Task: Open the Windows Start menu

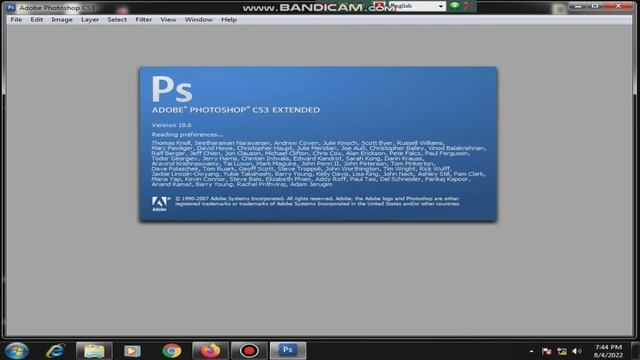Action: [17, 351]
